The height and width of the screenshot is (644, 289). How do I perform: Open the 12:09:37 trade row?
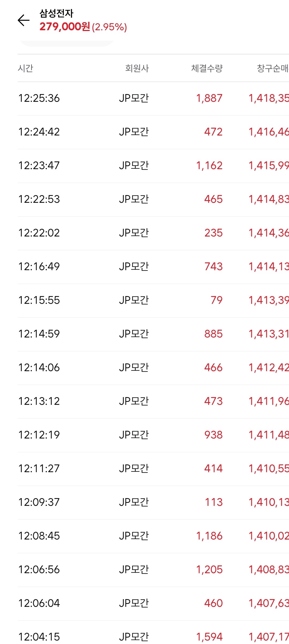(x=153, y=502)
